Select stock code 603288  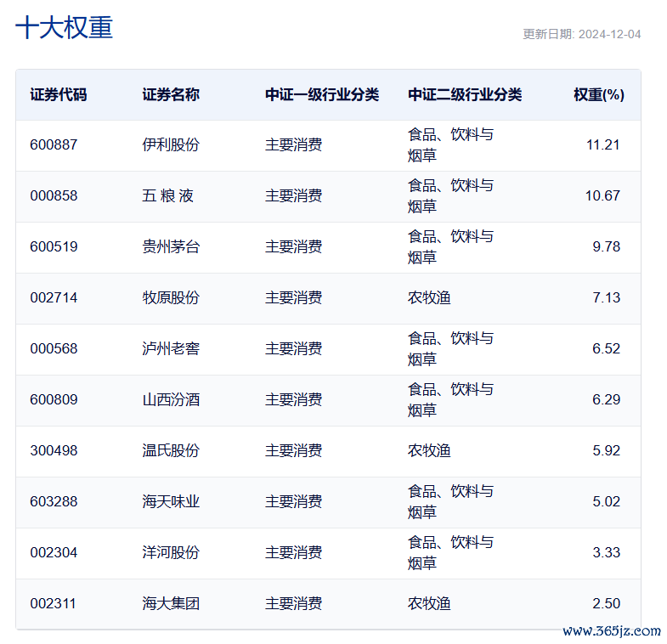click(x=54, y=501)
